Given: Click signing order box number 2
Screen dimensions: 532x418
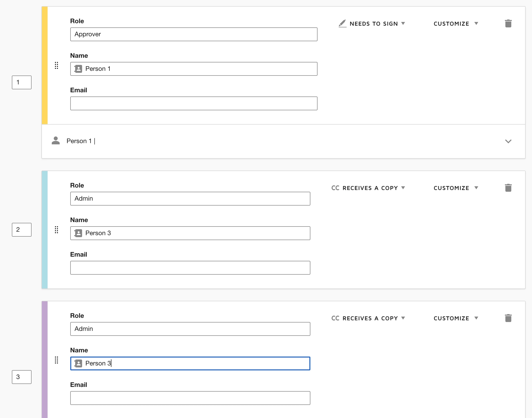Looking at the screenshot, I should [x=22, y=230].
